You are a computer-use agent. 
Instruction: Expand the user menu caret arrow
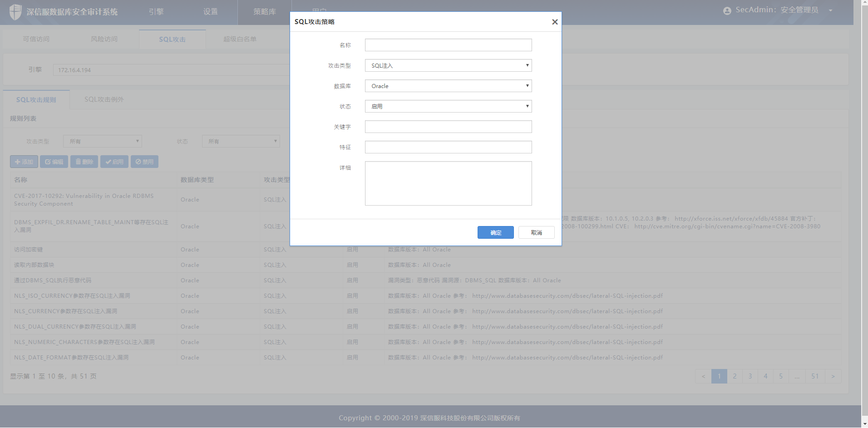(x=830, y=10)
